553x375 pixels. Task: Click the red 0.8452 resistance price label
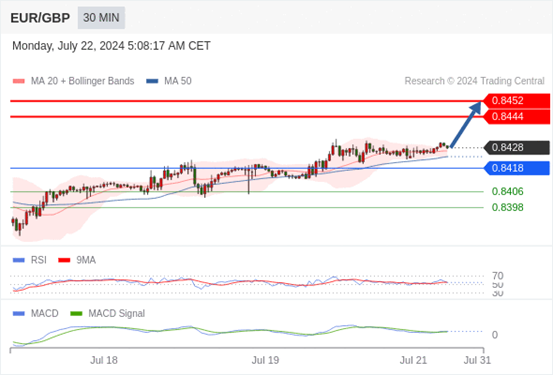(516, 101)
